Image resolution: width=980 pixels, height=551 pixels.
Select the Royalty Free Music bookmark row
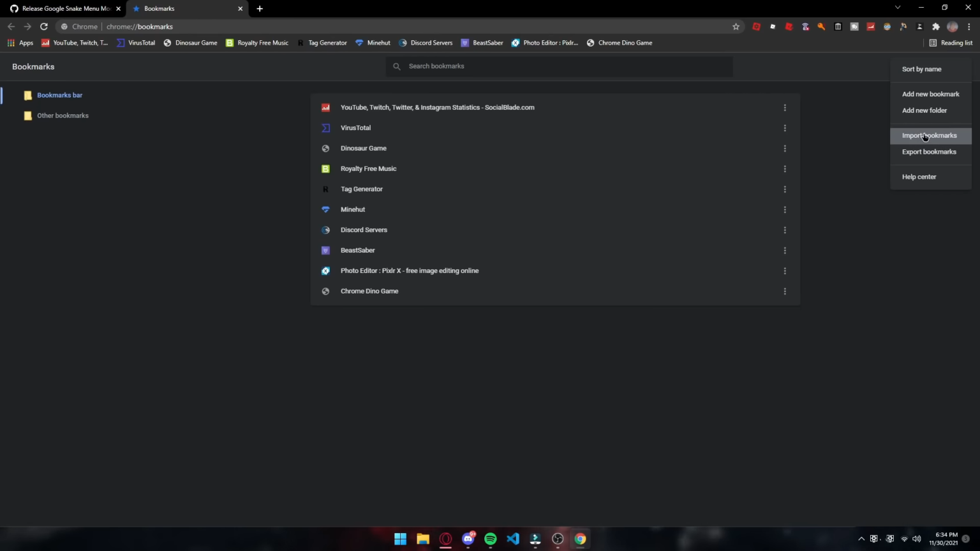point(555,169)
